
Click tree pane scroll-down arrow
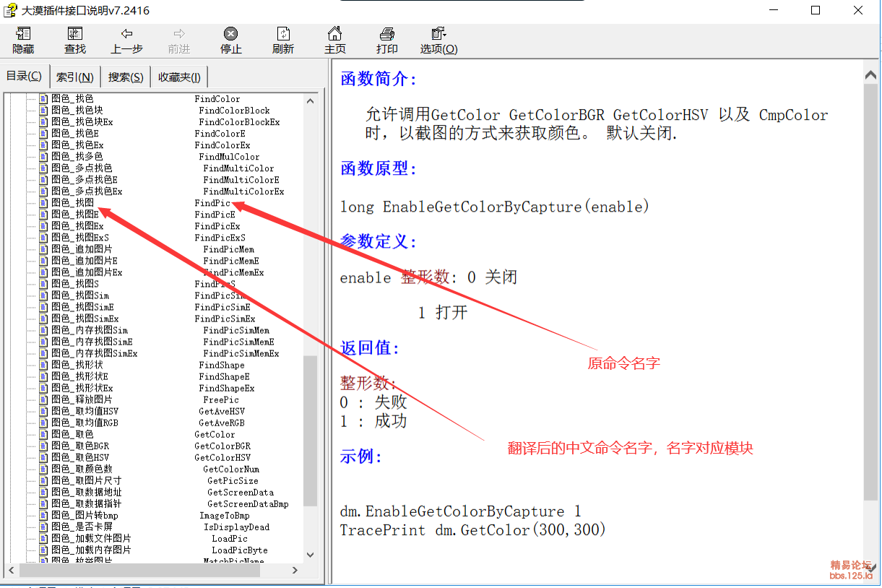[310, 555]
